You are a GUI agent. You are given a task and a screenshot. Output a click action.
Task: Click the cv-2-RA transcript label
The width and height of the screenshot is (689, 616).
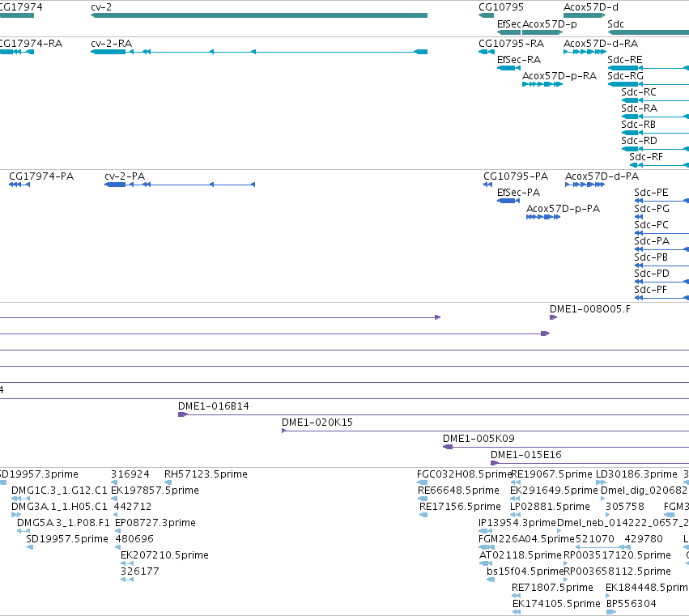(x=111, y=44)
